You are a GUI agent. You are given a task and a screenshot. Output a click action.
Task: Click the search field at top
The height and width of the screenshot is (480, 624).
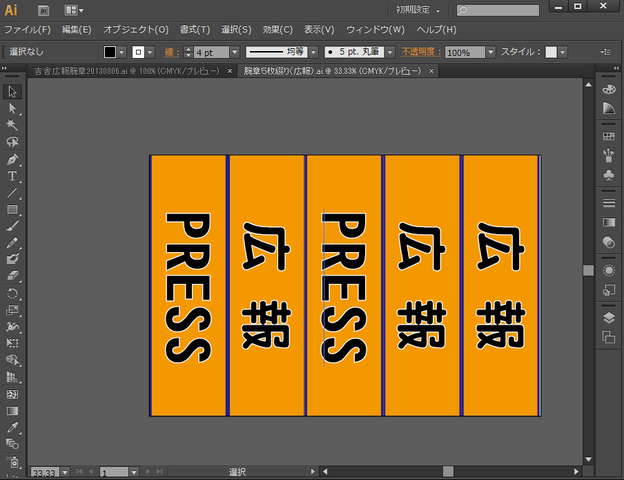point(498,10)
